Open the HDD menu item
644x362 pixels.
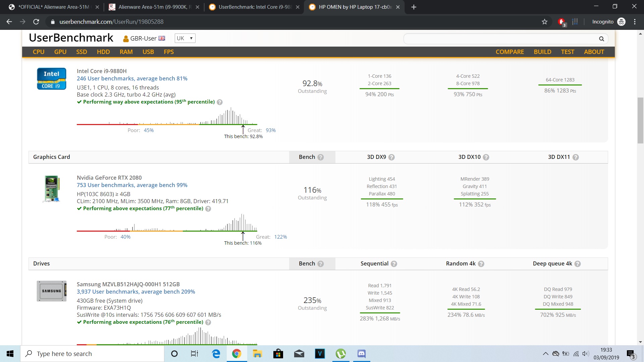click(x=103, y=52)
